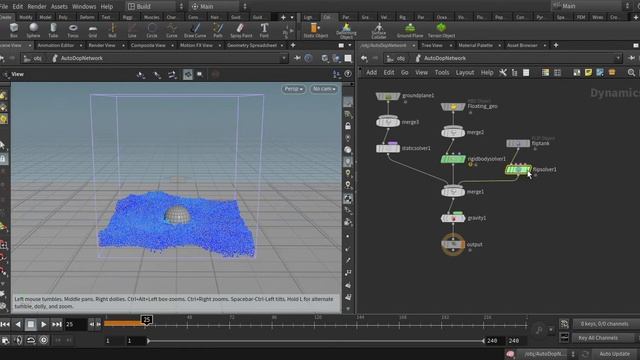Click the Deforming Object shelf tool
The image size is (640, 360).
(346, 31)
